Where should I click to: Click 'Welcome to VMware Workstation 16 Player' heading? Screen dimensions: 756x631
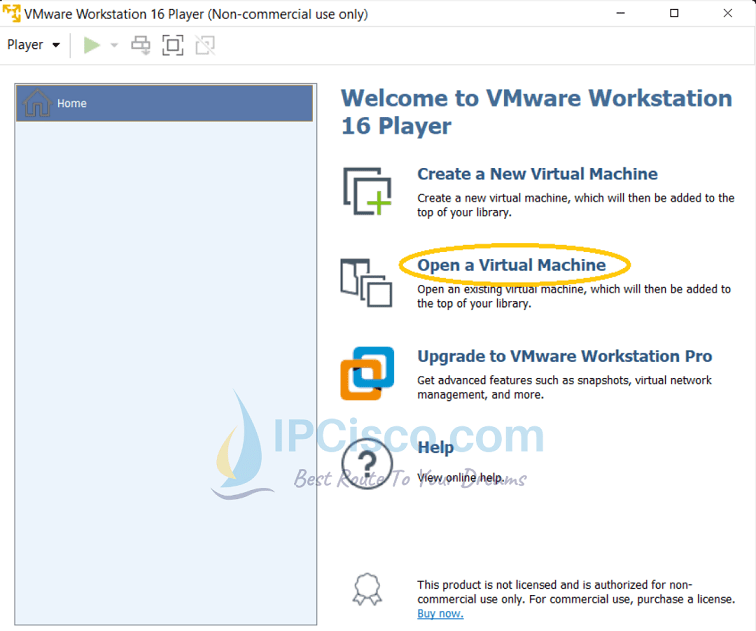click(537, 112)
